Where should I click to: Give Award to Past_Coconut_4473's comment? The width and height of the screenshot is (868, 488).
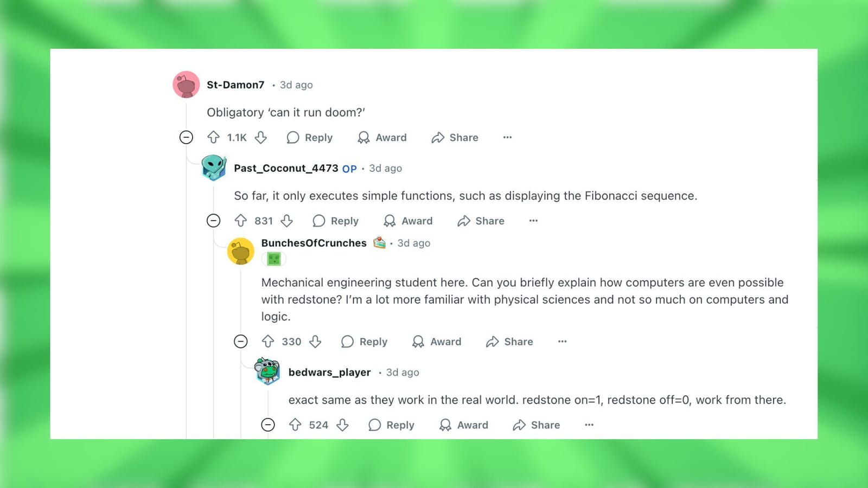408,221
